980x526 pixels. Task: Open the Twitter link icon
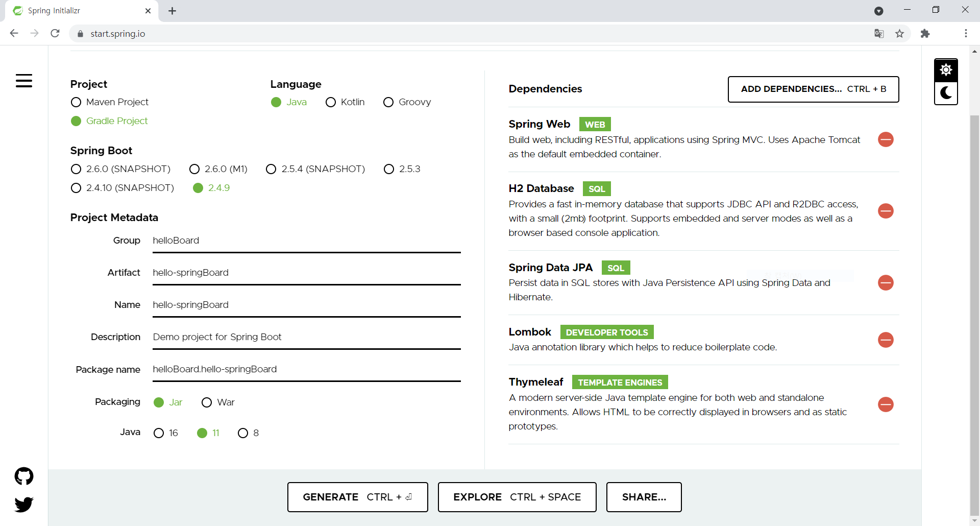tap(24, 505)
